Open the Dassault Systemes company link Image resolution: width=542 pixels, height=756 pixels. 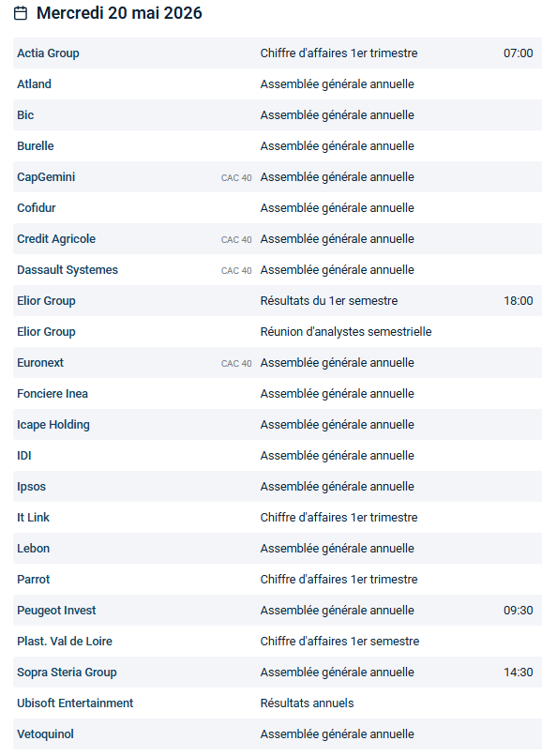click(x=68, y=269)
